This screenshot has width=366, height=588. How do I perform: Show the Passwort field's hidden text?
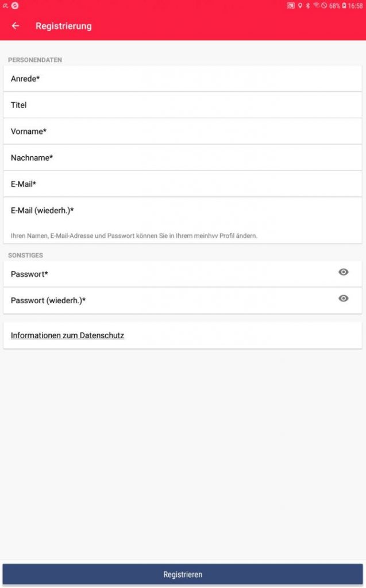pos(343,272)
